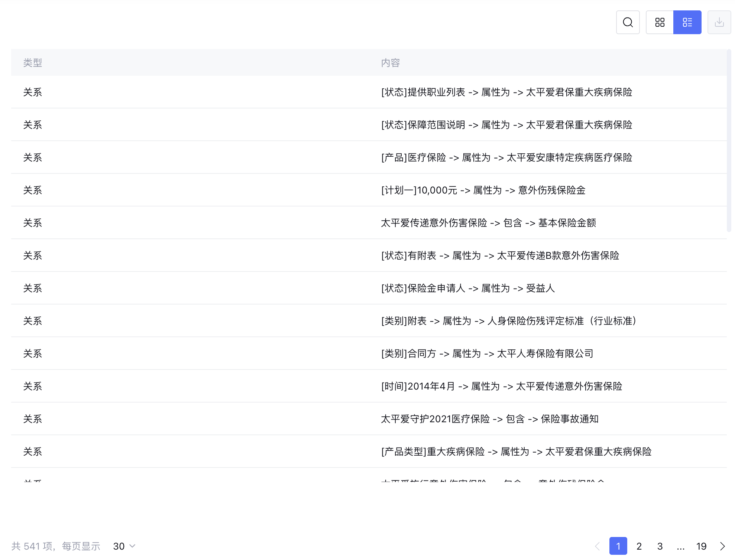Go to page 3
This screenshot has height=560, width=735.
tap(660, 546)
